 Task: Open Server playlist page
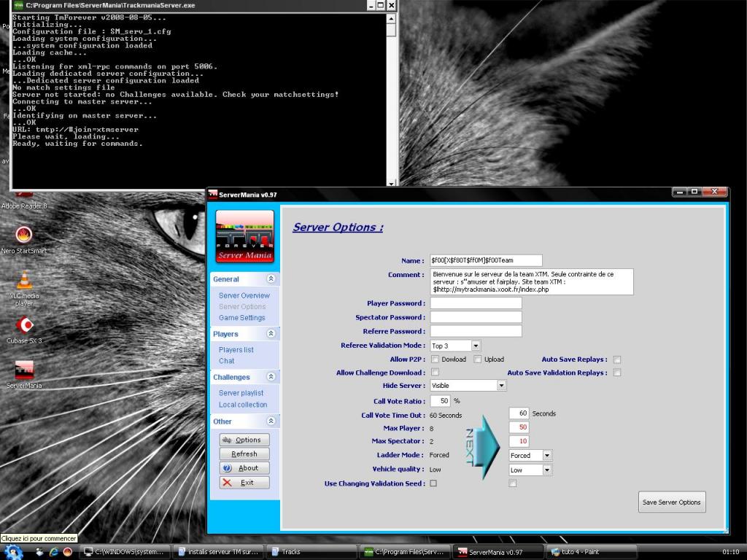(x=241, y=393)
